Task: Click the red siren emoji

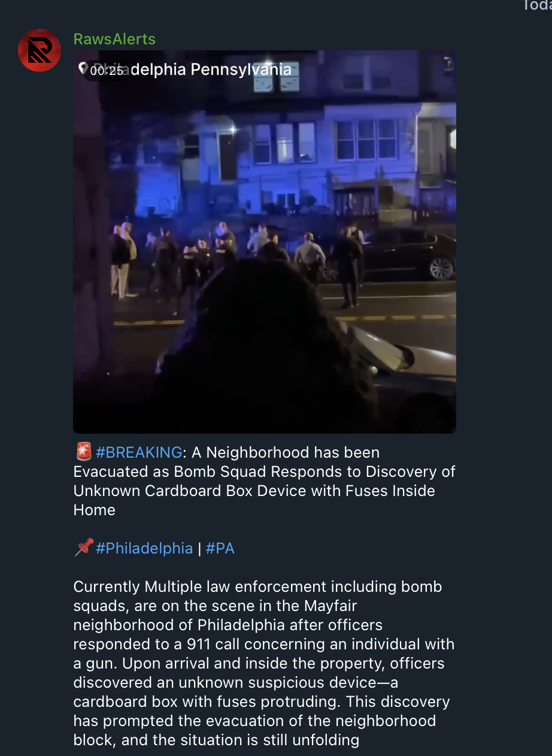Action: tap(84, 452)
